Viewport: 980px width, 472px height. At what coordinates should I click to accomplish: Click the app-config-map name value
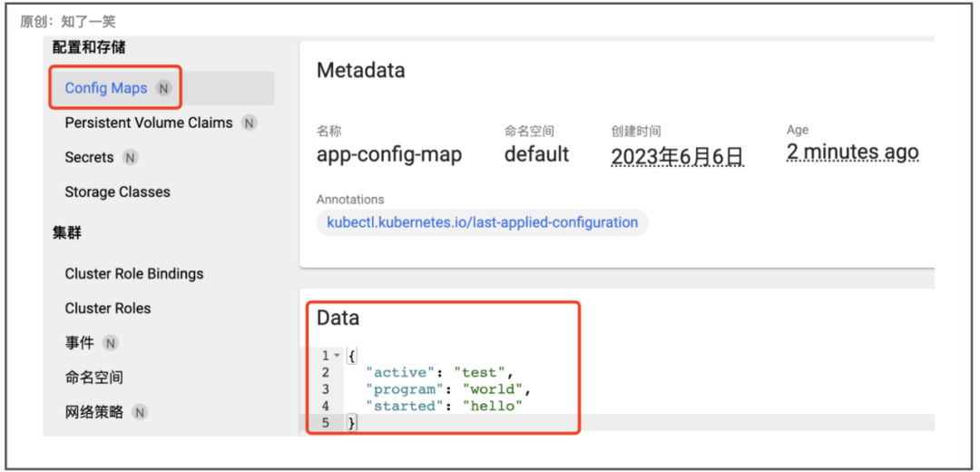coord(389,153)
